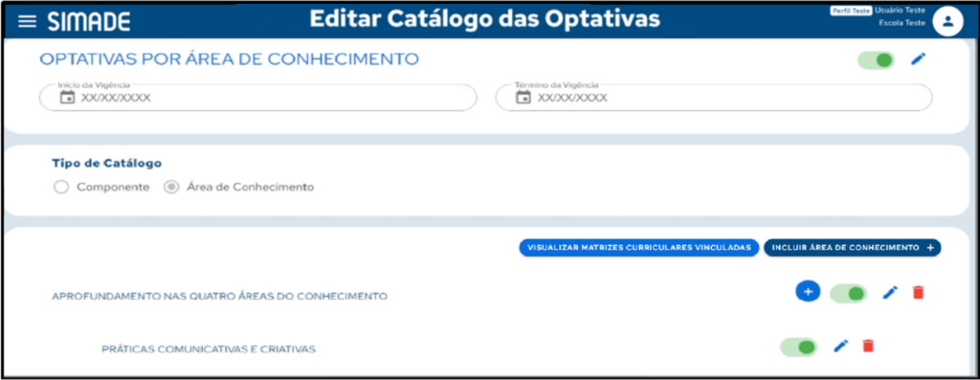Delete Aprofundamento nas Quatro Áreas do Conhecimento
Viewport: 980px width, 380px height.
(x=918, y=292)
